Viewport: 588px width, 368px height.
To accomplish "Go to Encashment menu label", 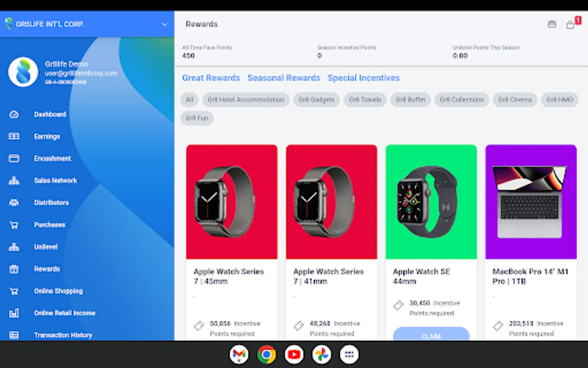I will [x=52, y=159].
